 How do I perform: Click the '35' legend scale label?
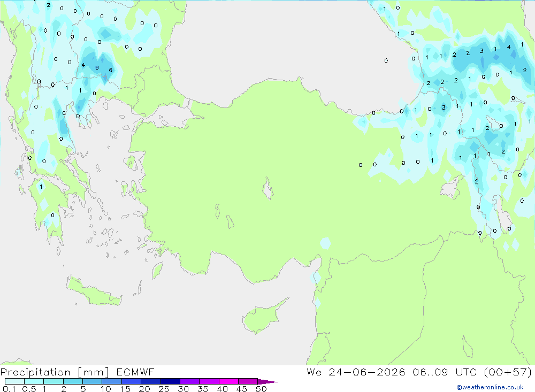[203, 389]
